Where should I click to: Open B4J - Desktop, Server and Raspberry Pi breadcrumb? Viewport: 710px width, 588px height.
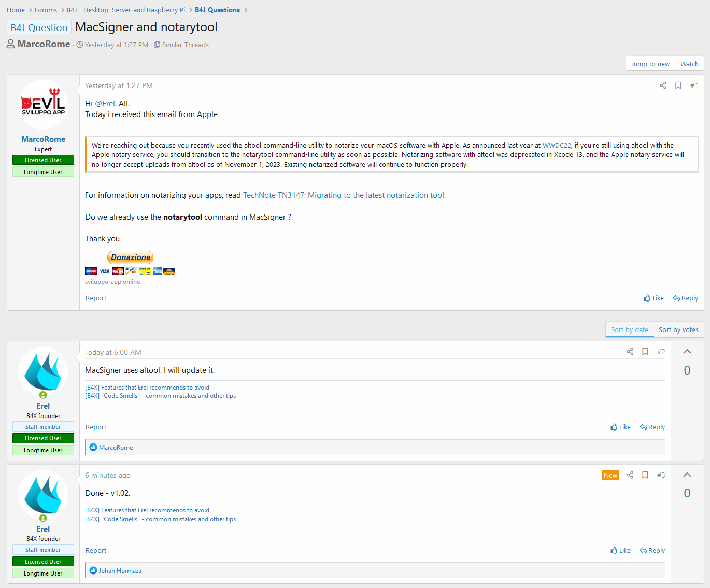click(x=126, y=10)
